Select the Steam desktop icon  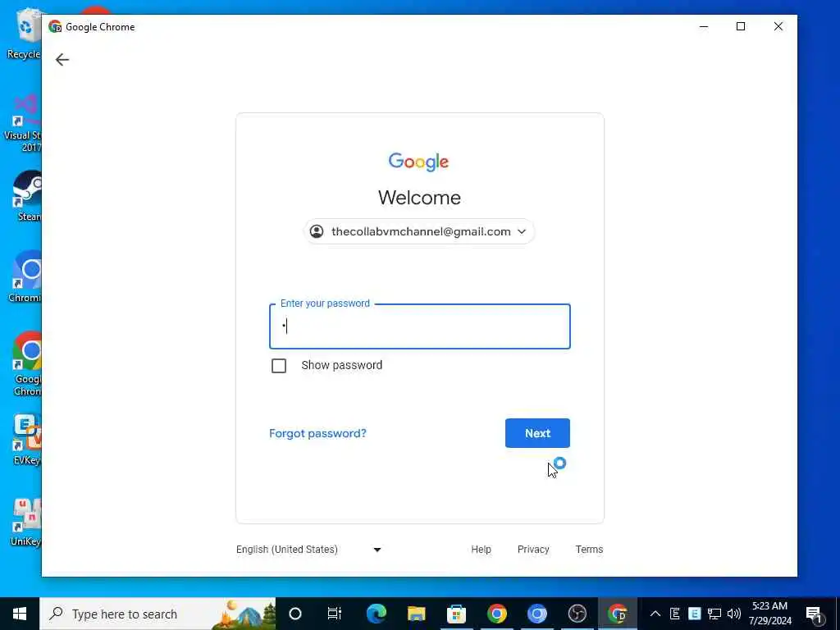[27, 195]
